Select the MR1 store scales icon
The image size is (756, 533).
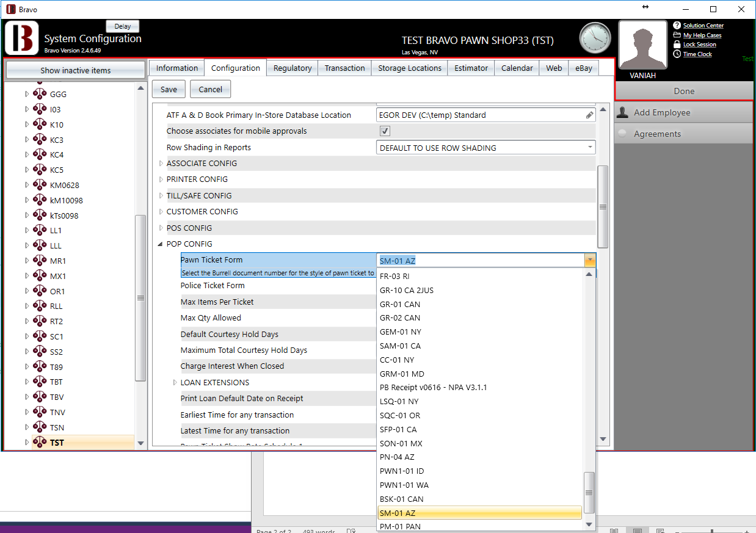click(x=40, y=261)
